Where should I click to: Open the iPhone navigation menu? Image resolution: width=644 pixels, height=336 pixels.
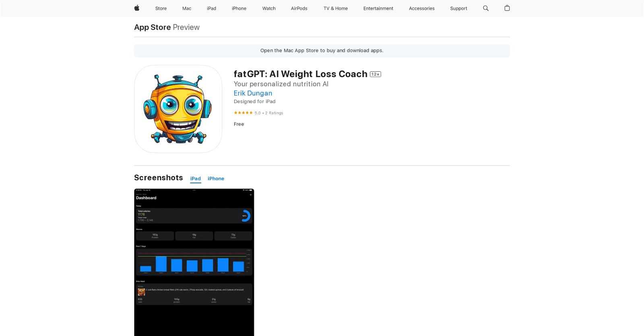pos(239,8)
